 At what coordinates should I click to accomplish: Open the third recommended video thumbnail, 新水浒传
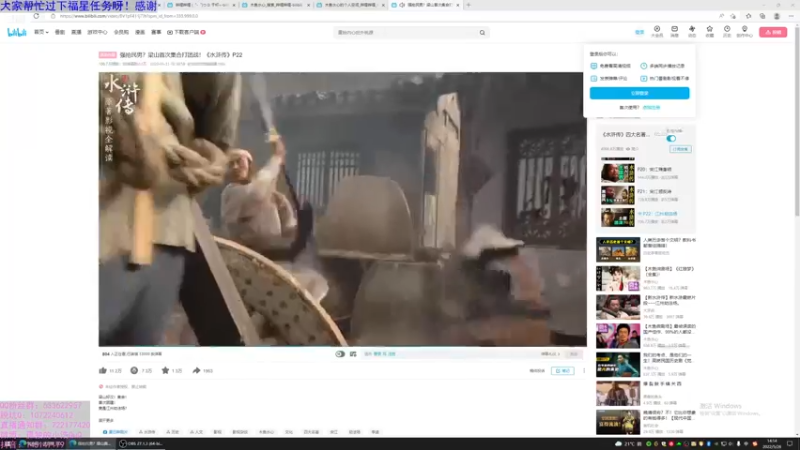coord(618,307)
